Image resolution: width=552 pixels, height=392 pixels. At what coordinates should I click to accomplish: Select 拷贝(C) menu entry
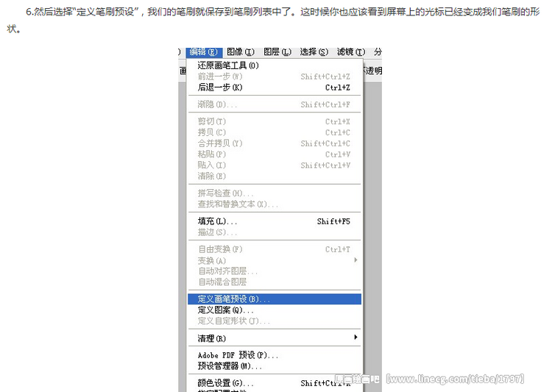(275, 132)
